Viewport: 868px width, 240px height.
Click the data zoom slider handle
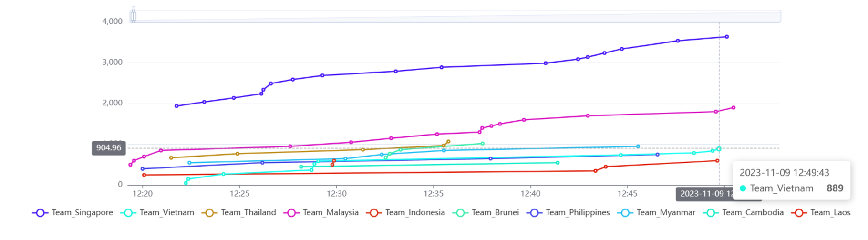134,16
